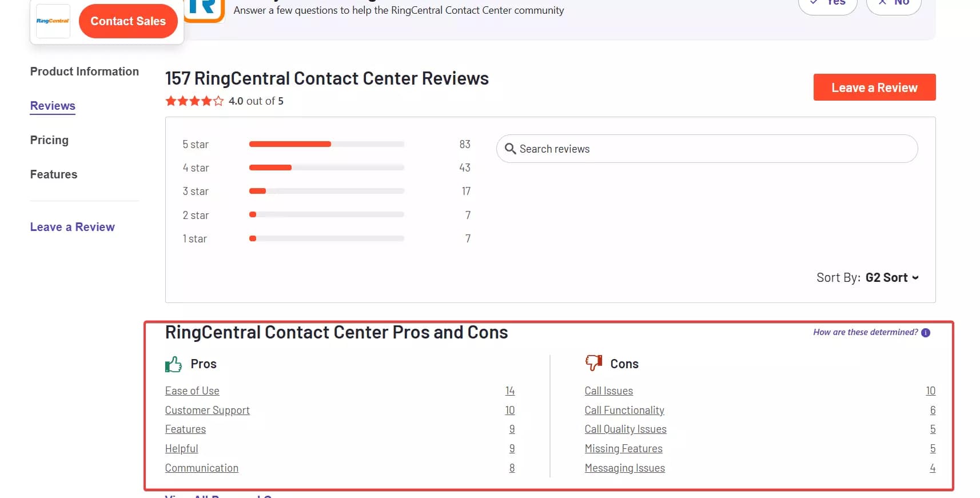980x498 pixels.
Task: Expand the Ease of Use pros count
Action: [509, 391]
